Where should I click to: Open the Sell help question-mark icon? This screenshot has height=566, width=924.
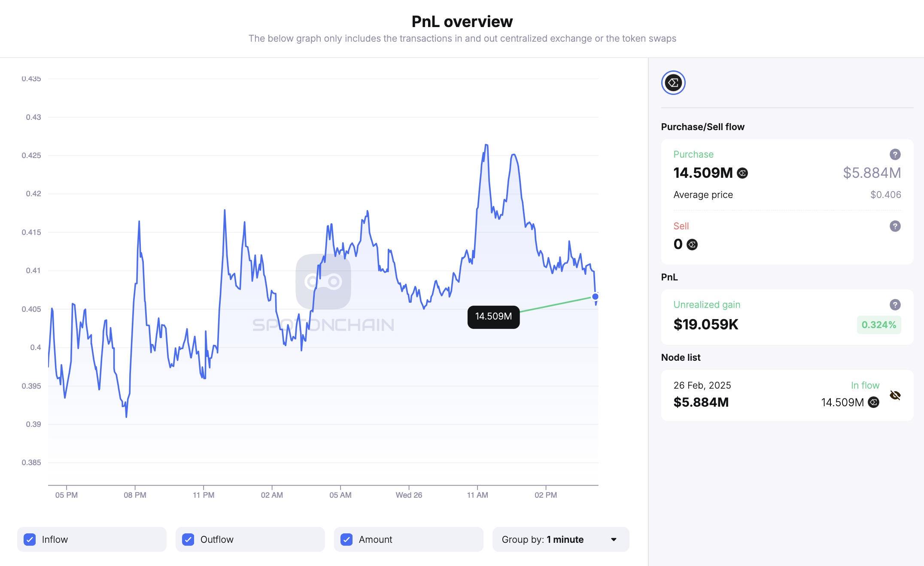tap(895, 226)
